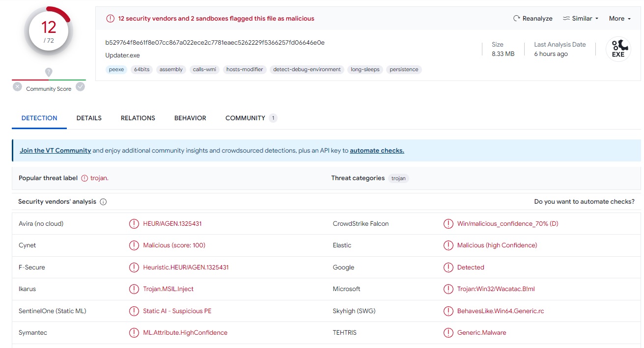
Task: Click the persistence tag
Action: (x=404, y=70)
